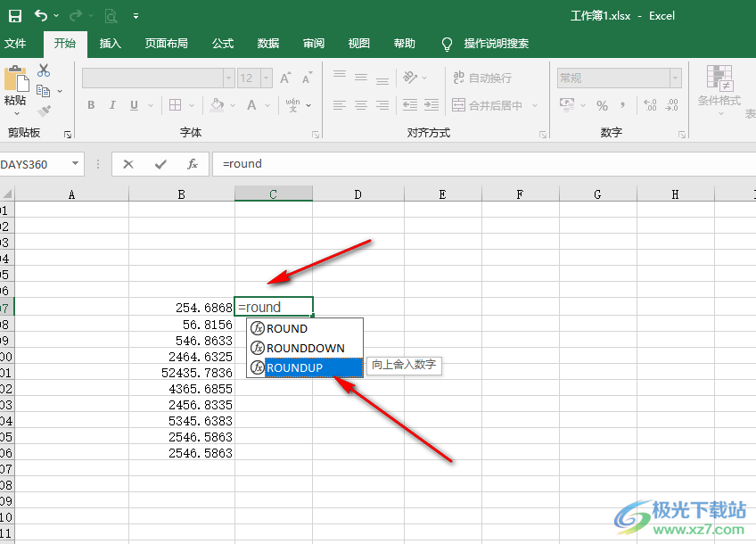Switch to the 视图 ribbon tab
Viewport: 756px width, 544px height.
(x=358, y=44)
